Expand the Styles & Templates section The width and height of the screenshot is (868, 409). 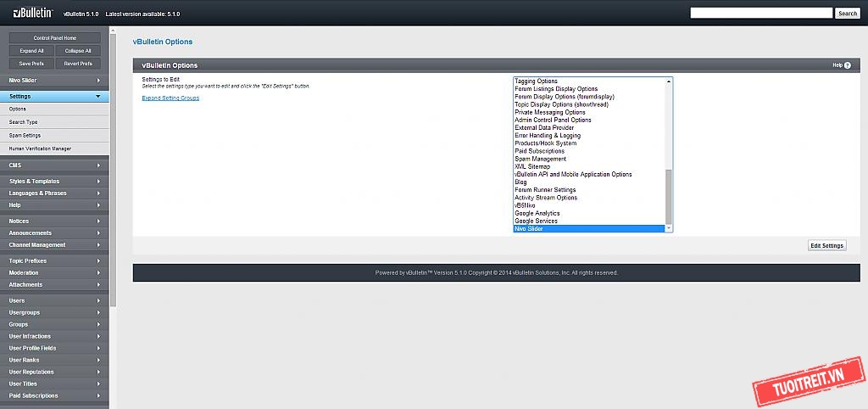(54, 182)
